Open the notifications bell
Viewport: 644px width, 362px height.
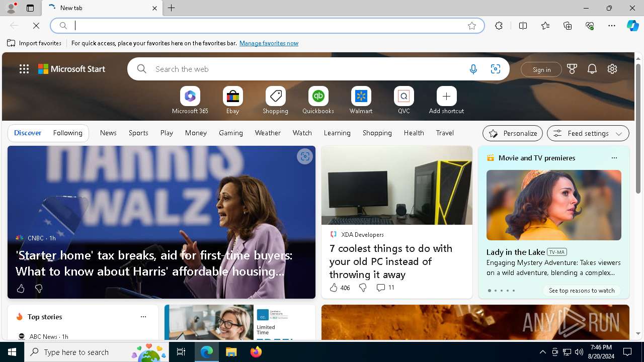[592, 69]
